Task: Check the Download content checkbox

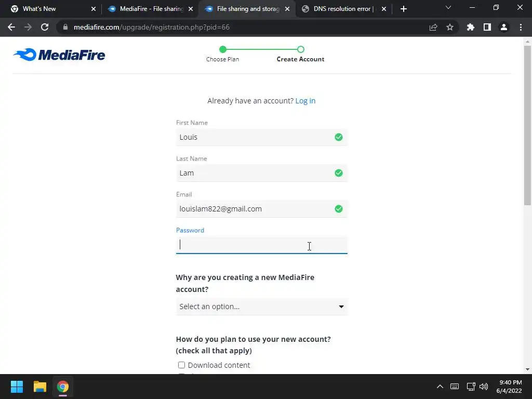Action: coord(181,365)
